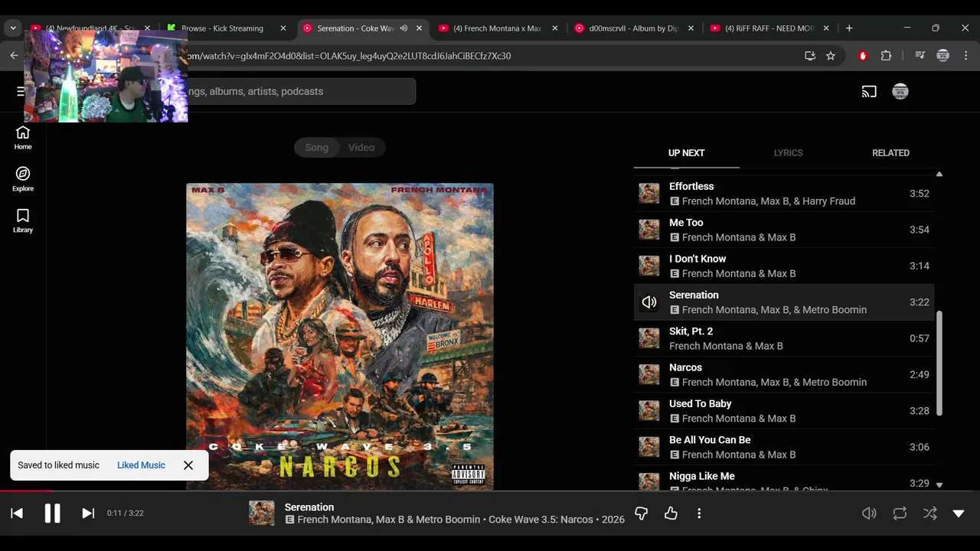Viewport: 980px width, 551px height.
Task: Open browser three-dot menu
Action: pos(965,56)
